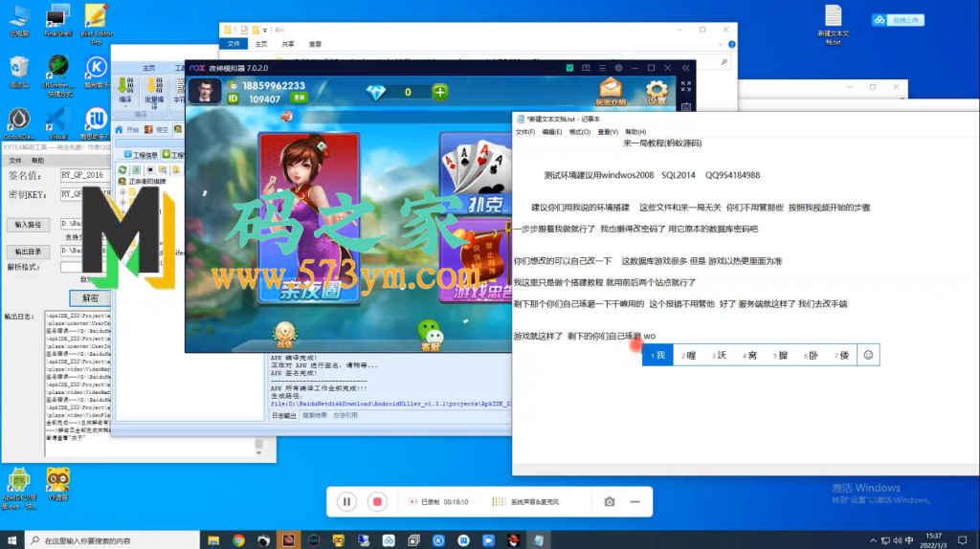Click the 签名值 input field RY_QP_2016
Viewport: 980px width, 549px height.
click(85, 175)
